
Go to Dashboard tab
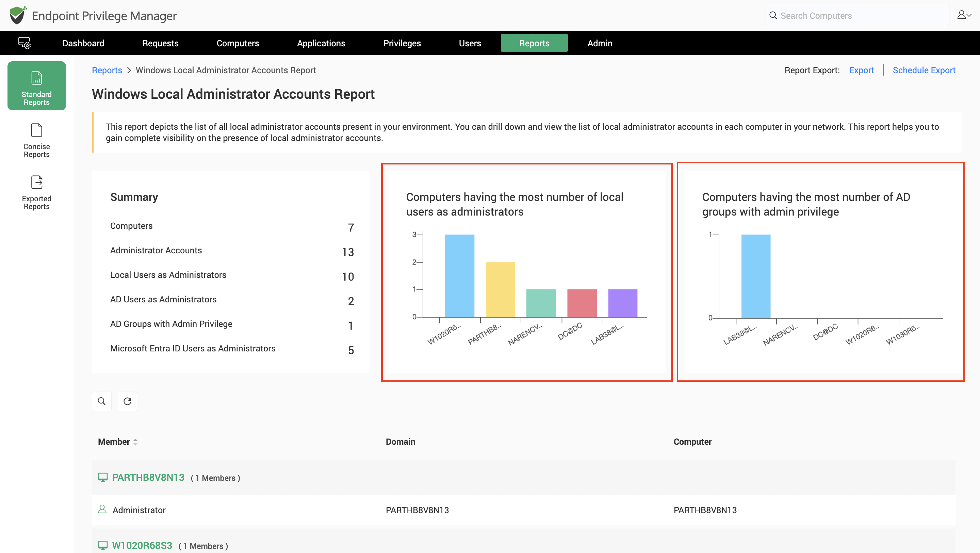tap(83, 43)
